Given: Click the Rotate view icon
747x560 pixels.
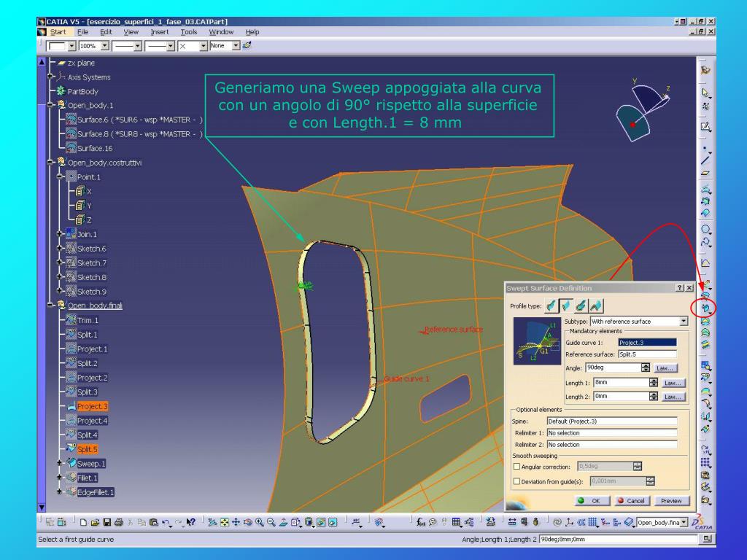Looking at the screenshot, I should [x=248, y=522].
